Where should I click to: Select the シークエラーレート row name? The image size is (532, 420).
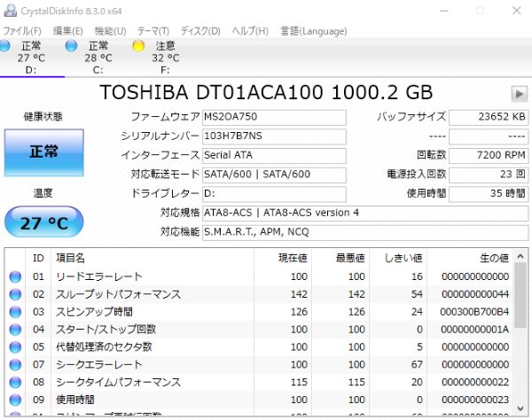[99, 365]
